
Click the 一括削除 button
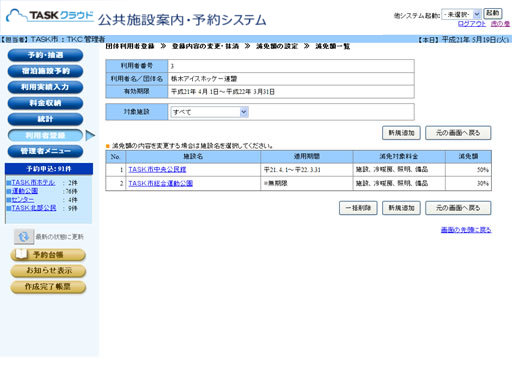click(x=358, y=208)
